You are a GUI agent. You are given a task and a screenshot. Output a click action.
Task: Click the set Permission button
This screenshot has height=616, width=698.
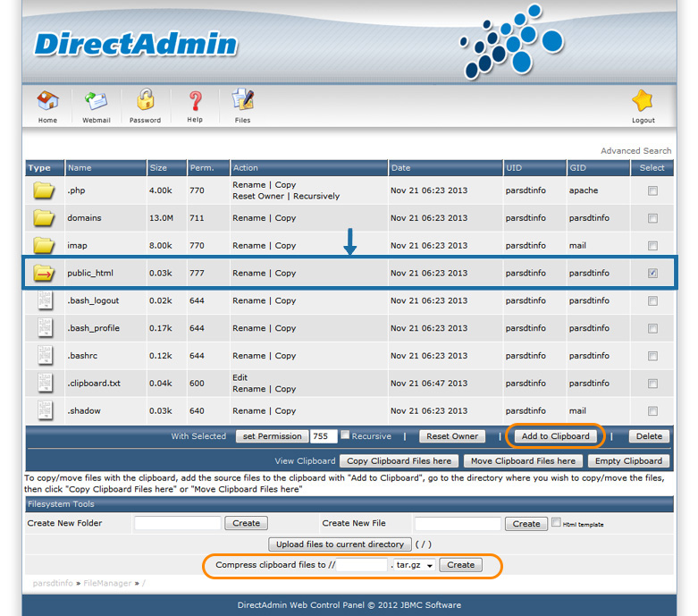pyautogui.click(x=272, y=436)
